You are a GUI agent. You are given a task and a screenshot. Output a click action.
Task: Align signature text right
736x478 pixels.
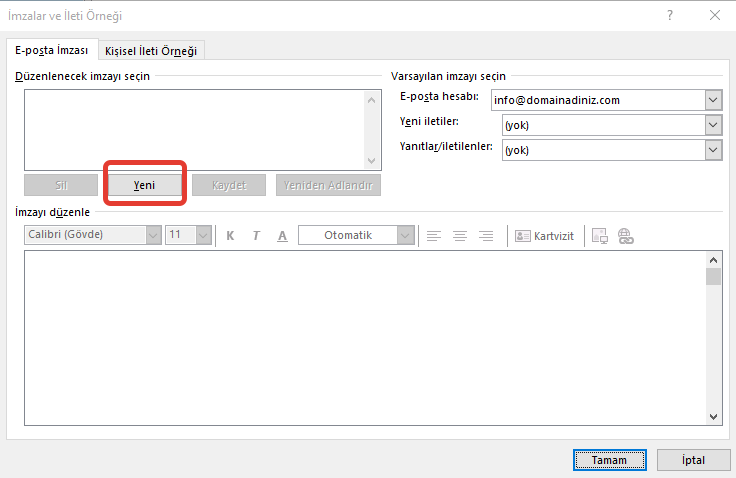click(486, 236)
